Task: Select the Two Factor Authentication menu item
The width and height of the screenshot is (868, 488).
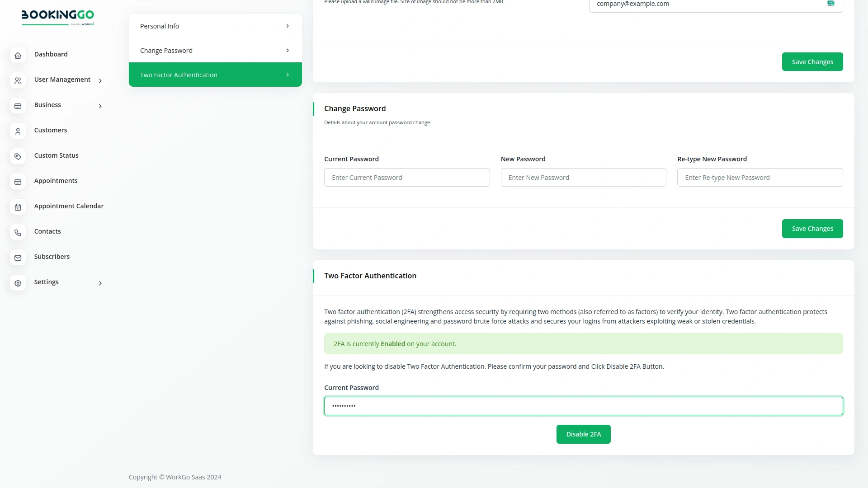Action: click(x=215, y=75)
